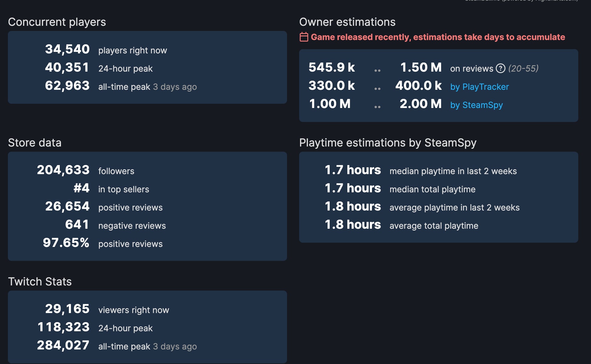
Task: Click the question mark help icon near 'on reviews'
Action: click(x=500, y=69)
